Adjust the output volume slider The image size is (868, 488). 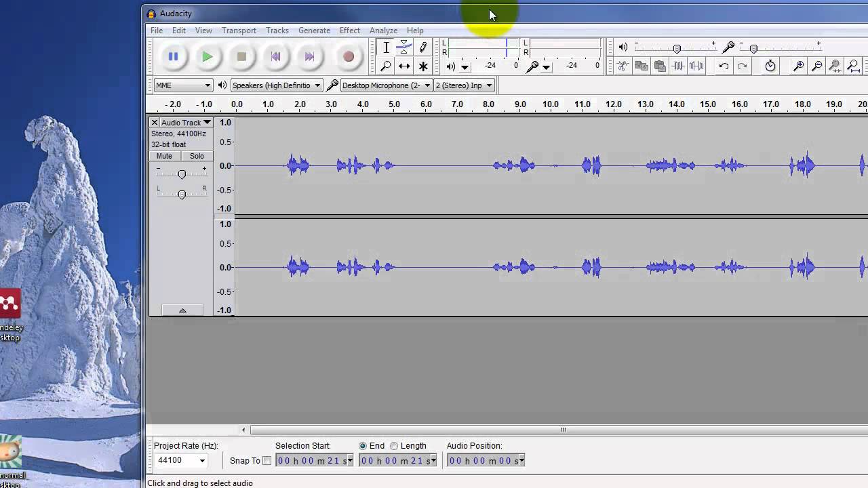tap(675, 47)
